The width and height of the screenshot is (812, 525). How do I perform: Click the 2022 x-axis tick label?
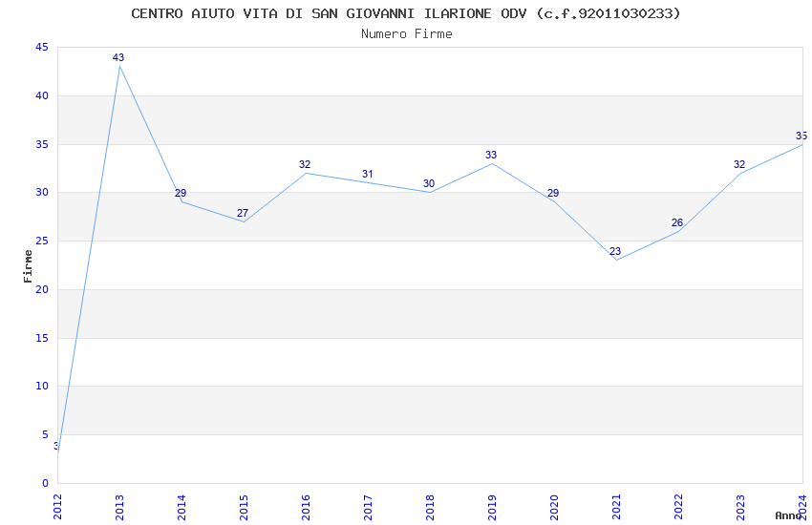pos(679,507)
